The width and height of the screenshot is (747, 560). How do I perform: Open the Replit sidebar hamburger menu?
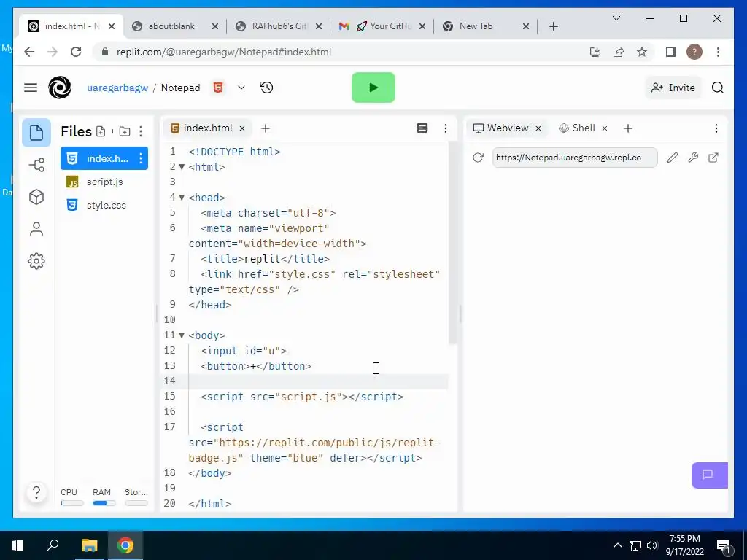(31, 87)
